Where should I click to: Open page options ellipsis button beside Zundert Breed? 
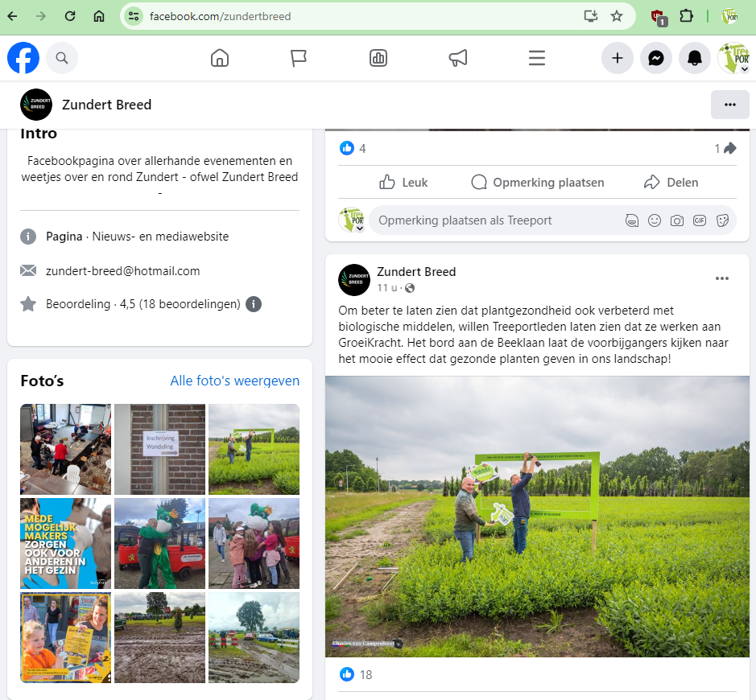point(730,105)
